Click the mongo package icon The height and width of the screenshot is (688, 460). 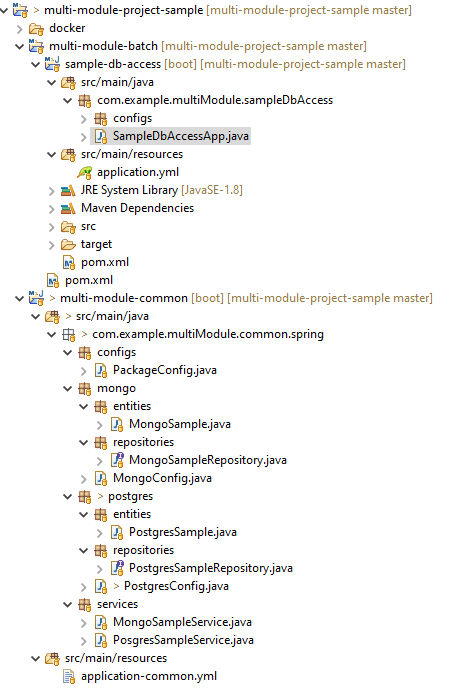point(84,388)
